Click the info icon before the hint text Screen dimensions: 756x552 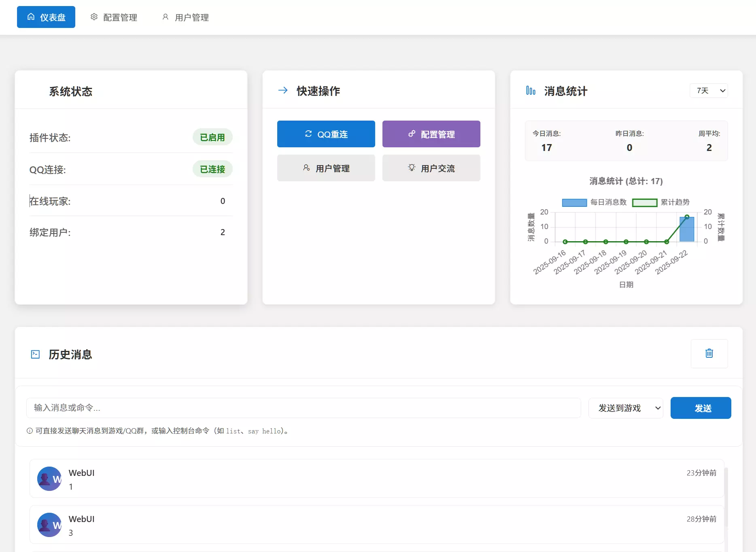coord(30,431)
